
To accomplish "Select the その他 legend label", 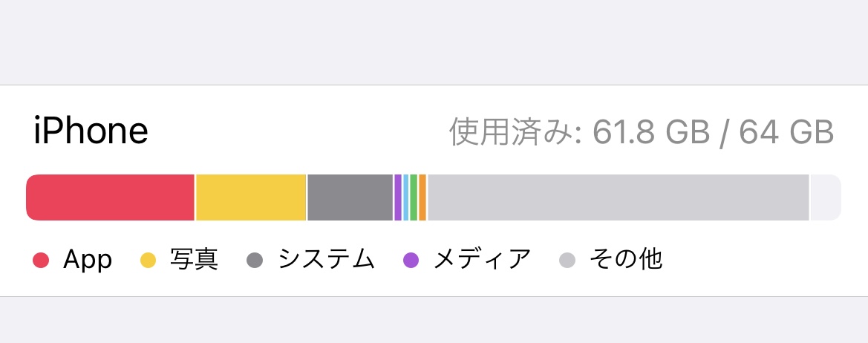I will tap(625, 260).
